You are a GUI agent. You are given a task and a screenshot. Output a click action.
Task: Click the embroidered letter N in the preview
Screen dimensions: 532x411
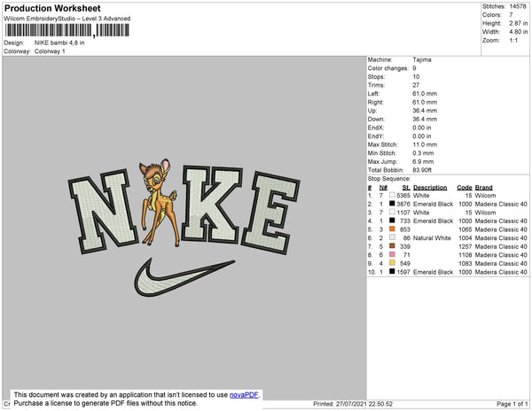tap(103, 211)
